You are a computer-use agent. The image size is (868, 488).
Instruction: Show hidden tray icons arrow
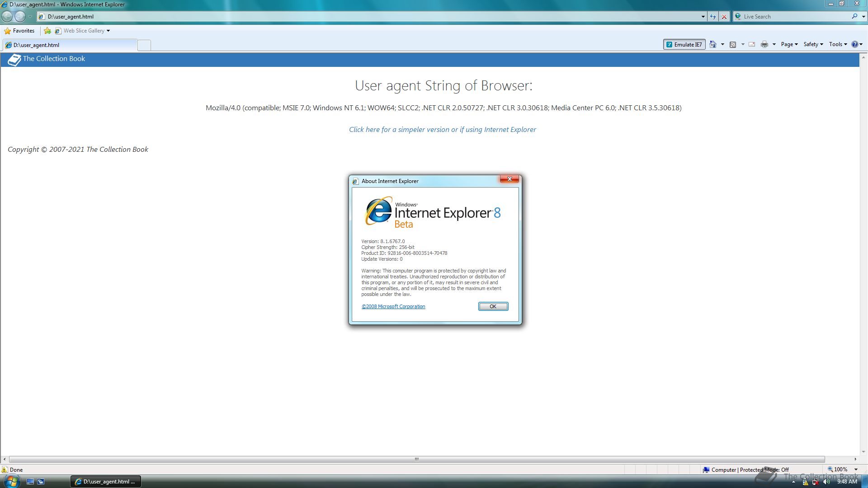(793, 482)
